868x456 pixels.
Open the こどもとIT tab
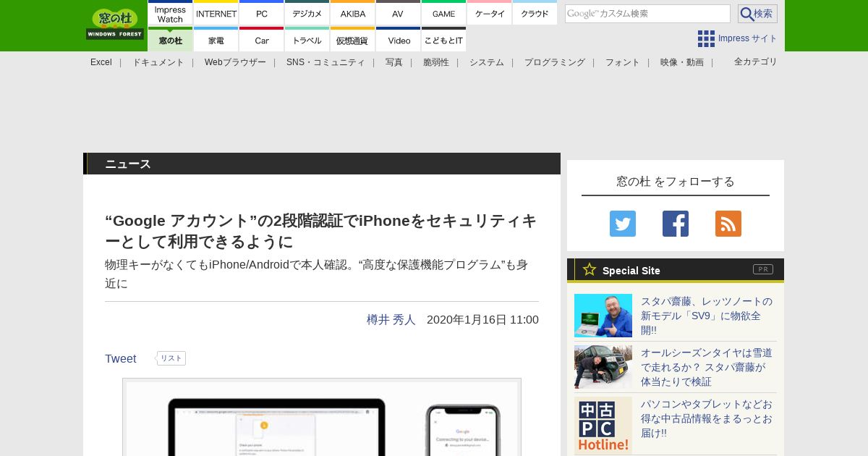coord(443,40)
